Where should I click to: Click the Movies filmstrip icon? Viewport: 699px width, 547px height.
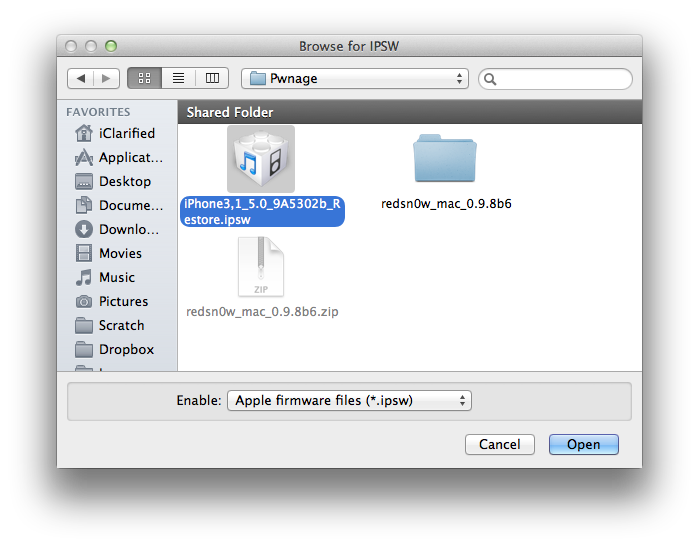click(x=84, y=253)
